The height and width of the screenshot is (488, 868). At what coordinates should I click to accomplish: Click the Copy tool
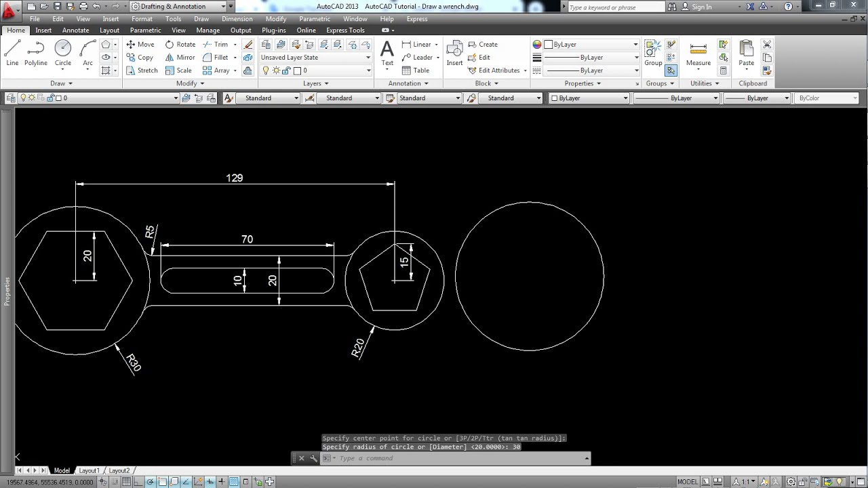[x=140, y=58]
